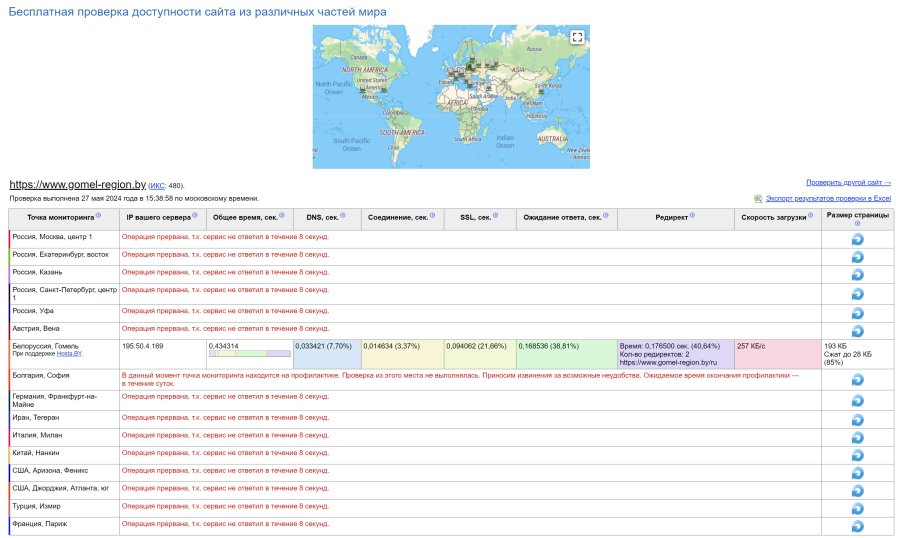Viewport: 900px width, 538px height.
Task: Expand the world map to fullscreen
Action: click(576, 37)
